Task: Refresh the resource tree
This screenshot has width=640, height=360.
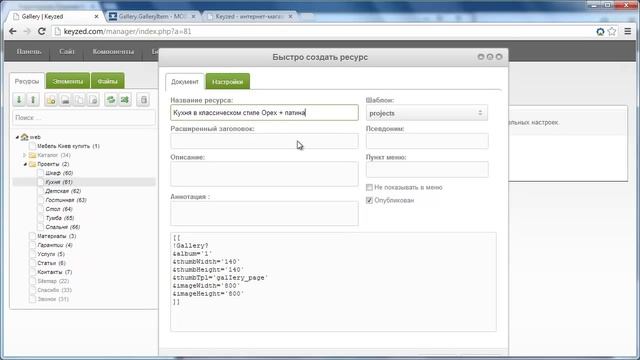Action: point(111,100)
